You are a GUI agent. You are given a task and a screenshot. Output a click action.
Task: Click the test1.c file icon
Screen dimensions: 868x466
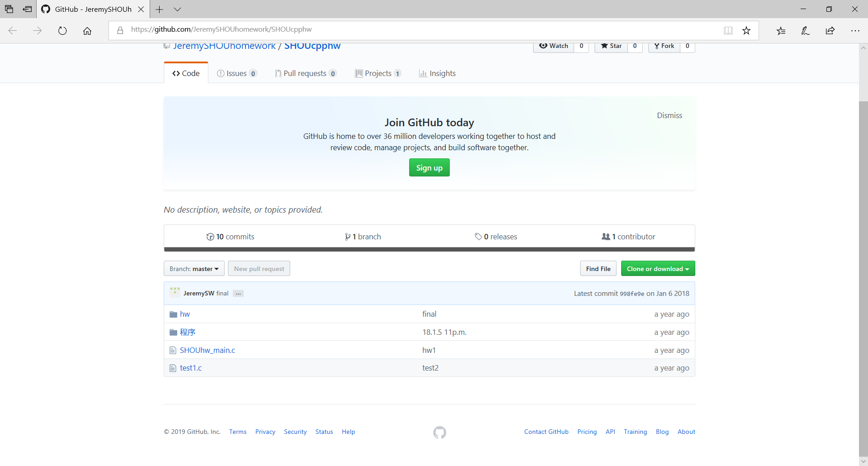tap(173, 368)
